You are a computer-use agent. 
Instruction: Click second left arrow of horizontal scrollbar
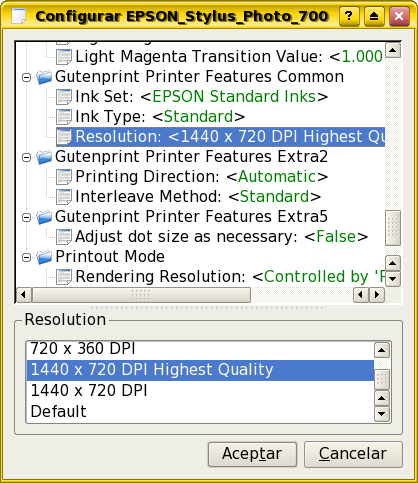(x=361, y=295)
